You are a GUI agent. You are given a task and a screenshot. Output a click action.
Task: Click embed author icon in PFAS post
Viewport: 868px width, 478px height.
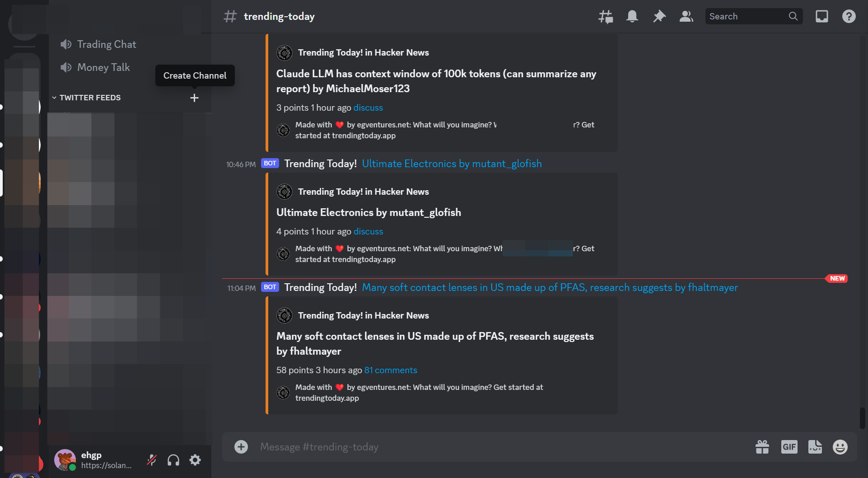coord(285,315)
